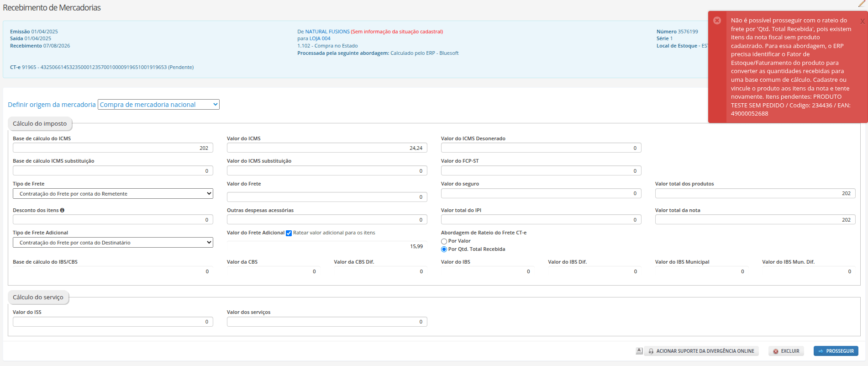Click the 'Emissão 01/04/2025' date text
Image resolution: width=868 pixels, height=366 pixels.
tap(34, 32)
